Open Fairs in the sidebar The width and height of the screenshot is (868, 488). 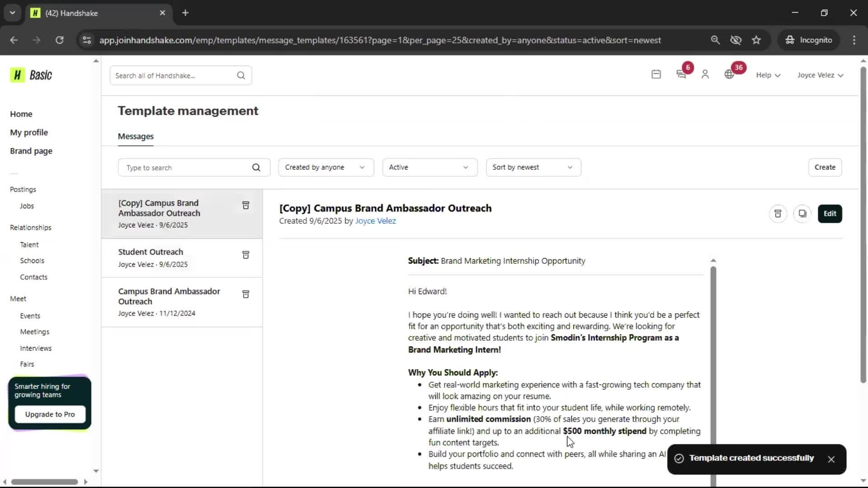click(27, 364)
